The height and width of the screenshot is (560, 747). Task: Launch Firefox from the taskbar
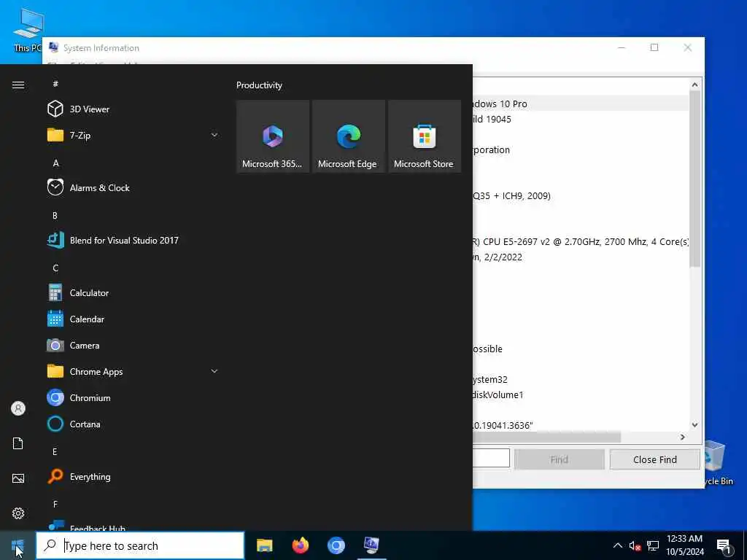click(x=300, y=545)
